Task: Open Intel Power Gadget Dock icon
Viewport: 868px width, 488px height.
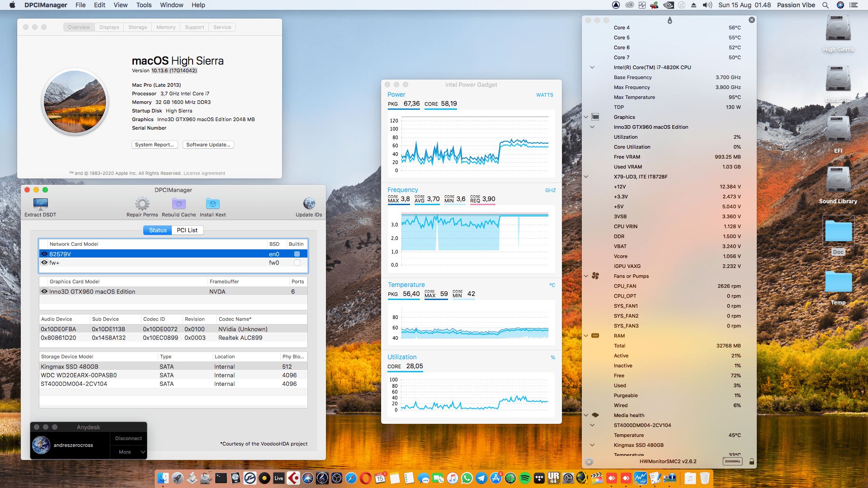Action: (x=641, y=478)
